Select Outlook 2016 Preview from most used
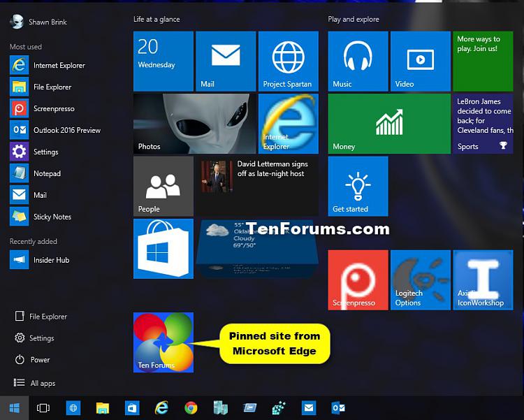 [x=66, y=130]
